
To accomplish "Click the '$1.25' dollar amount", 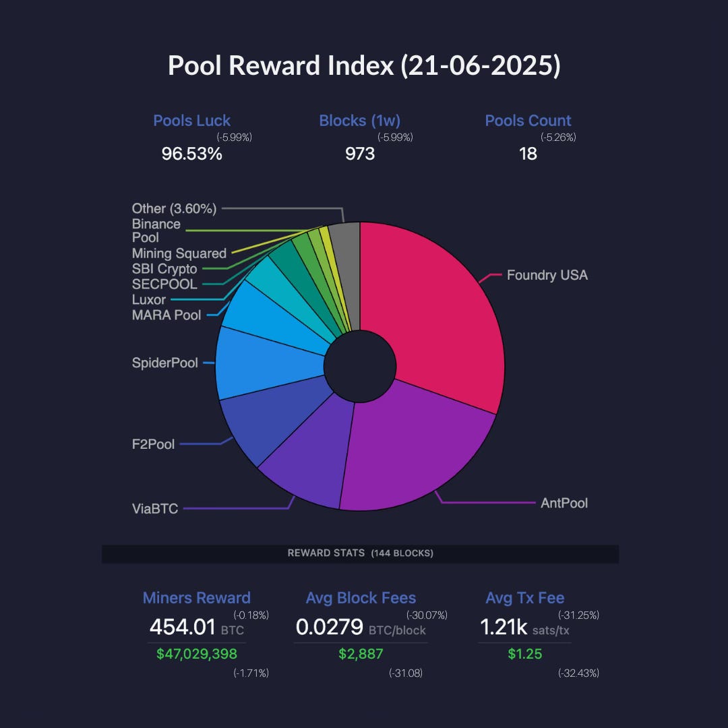I will pos(525,654).
